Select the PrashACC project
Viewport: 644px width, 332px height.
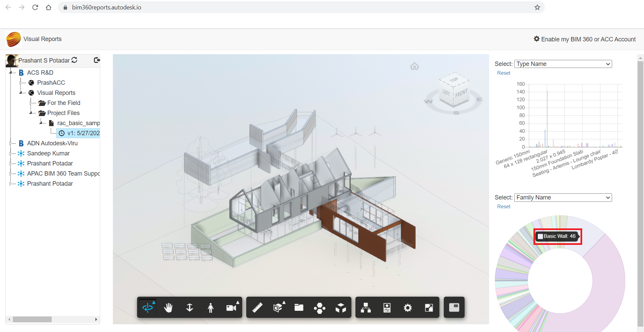click(x=51, y=83)
